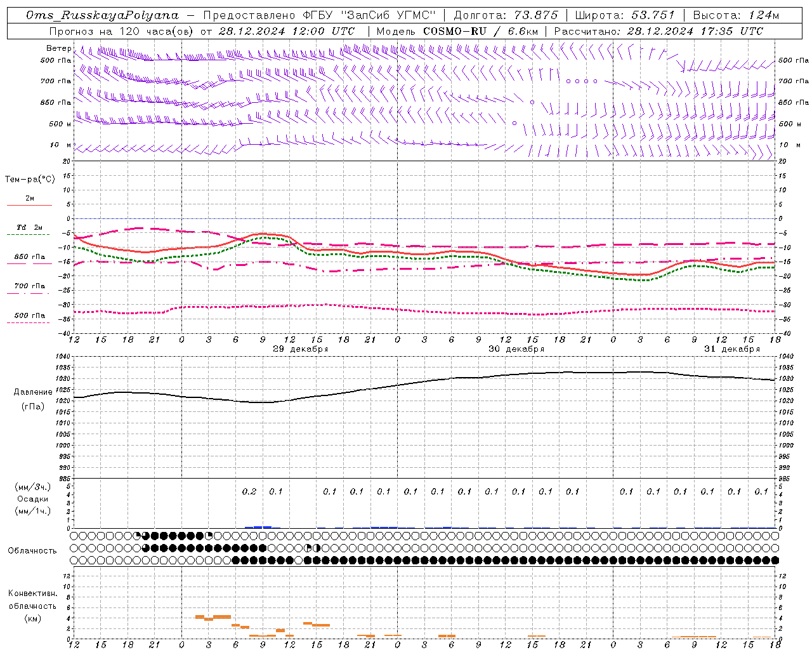Image resolution: width=812 pixels, height=650 pixels.
Task: Click the computed time Рассчитано: 28.12.2024 17:35 UTC
Action: point(658,31)
